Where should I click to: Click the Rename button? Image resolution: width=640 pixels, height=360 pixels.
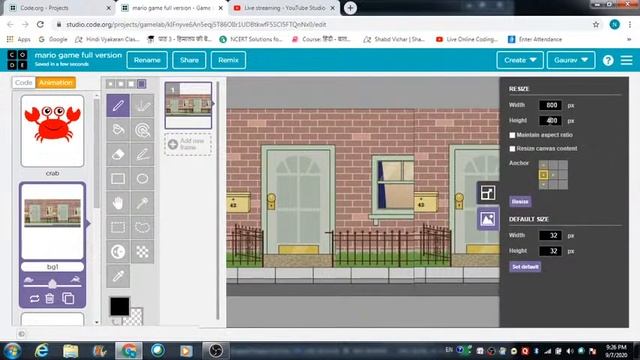[x=147, y=60]
